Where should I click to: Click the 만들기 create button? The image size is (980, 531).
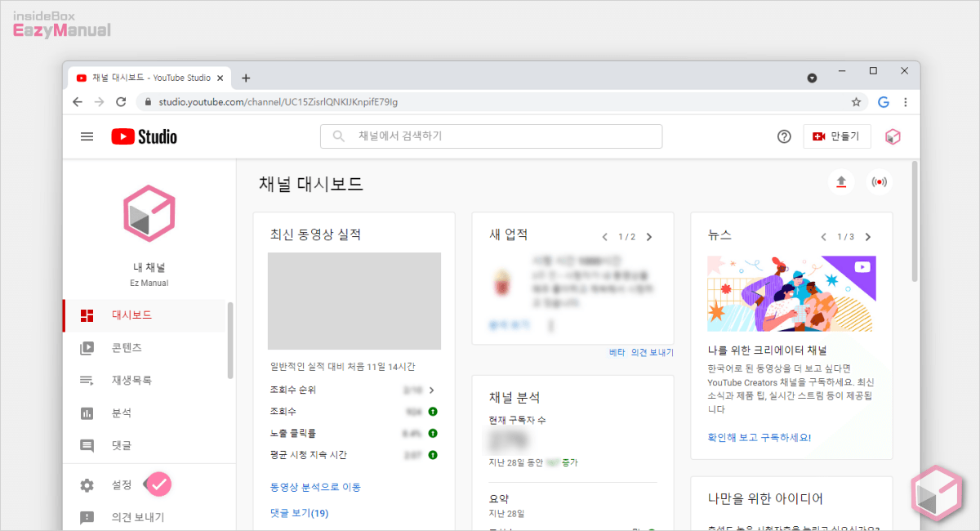tap(837, 136)
